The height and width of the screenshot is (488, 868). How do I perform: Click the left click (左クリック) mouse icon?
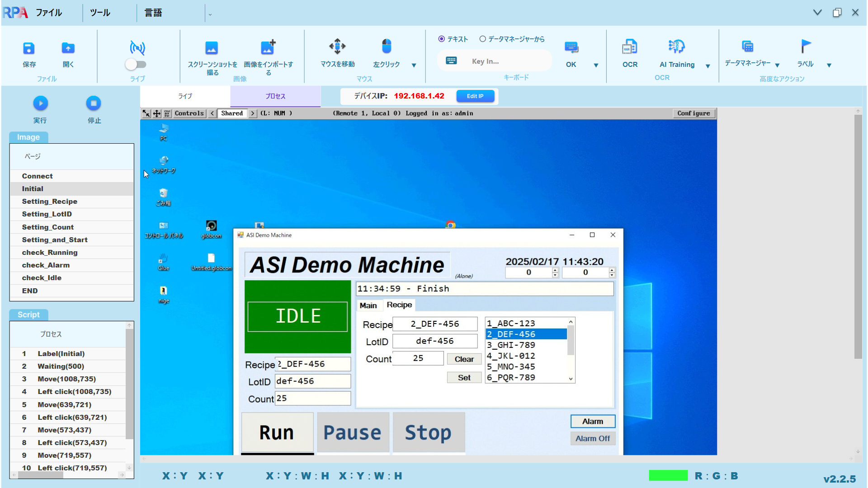387,46
